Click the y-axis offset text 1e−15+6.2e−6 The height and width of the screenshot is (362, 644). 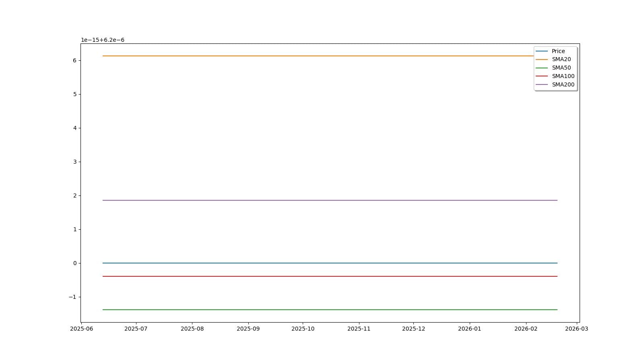pos(103,40)
